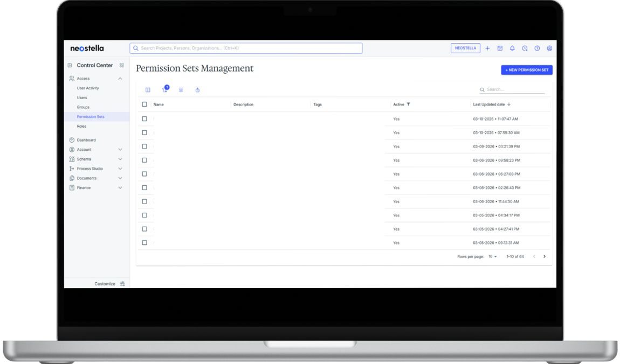Open the recent history clock icon
Screen dimensions: 620x364
coord(525,48)
